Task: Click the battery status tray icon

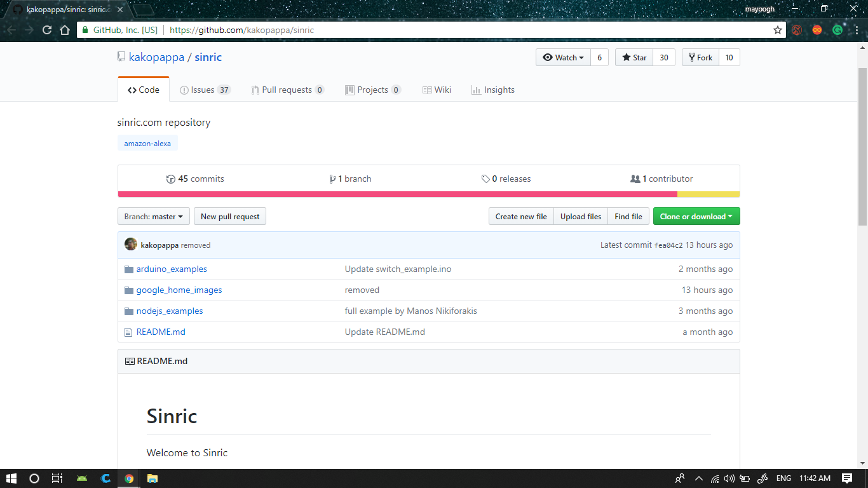Action: 745,478
